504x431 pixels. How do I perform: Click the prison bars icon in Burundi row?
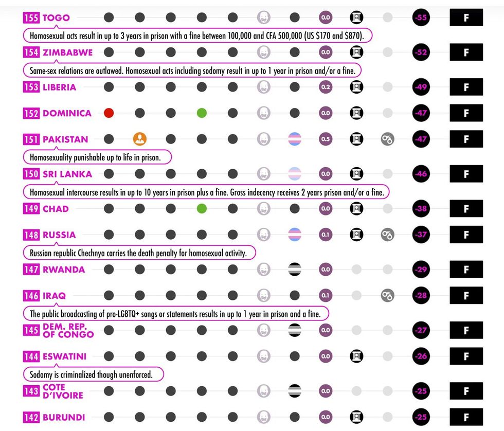pyautogui.click(x=356, y=417)
